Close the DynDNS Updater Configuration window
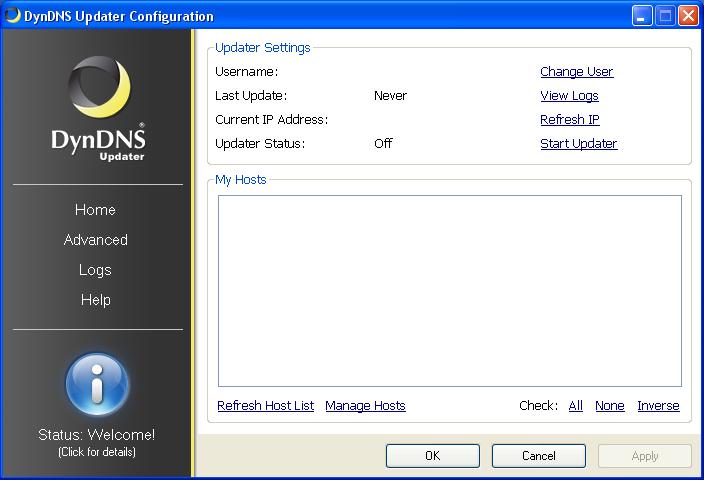The width and height of the screenshot is (704, 480). coord(688,16)
